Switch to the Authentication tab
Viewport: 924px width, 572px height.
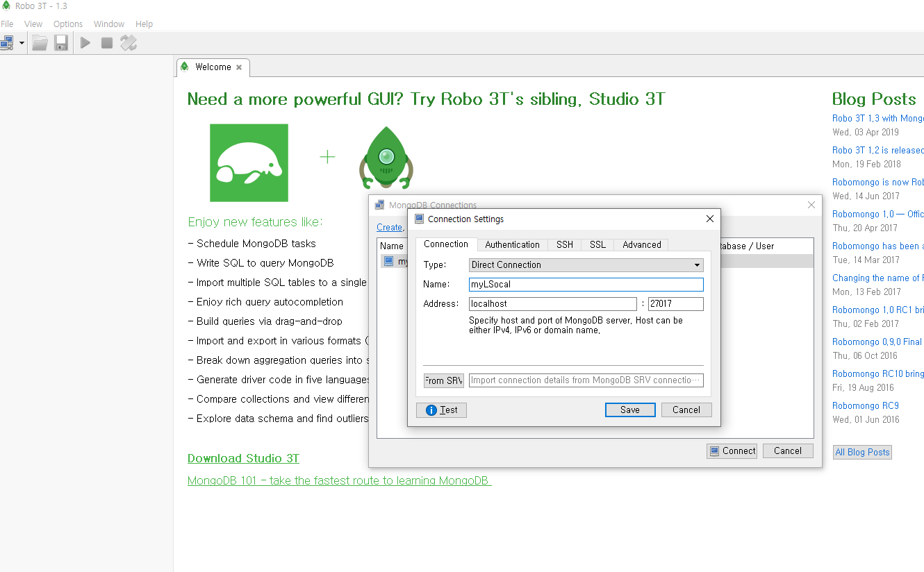[x=512, y=244]
